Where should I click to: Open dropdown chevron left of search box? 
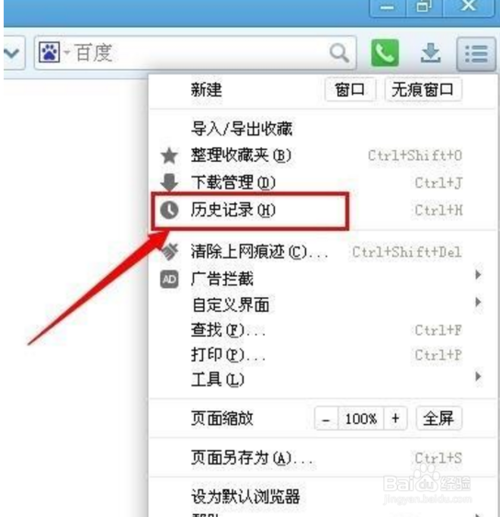[x=12, y=53]
